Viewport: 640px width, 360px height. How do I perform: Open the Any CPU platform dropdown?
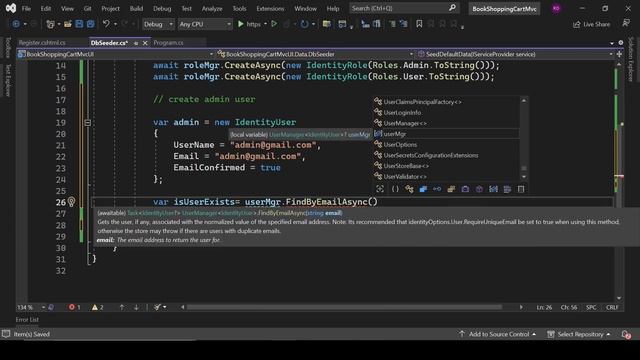click(204, 24)
